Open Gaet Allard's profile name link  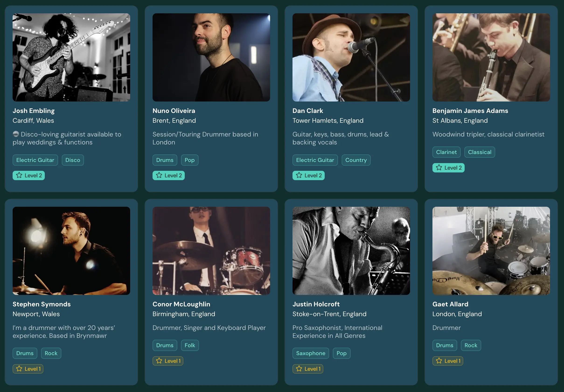[x=450, y=304]
